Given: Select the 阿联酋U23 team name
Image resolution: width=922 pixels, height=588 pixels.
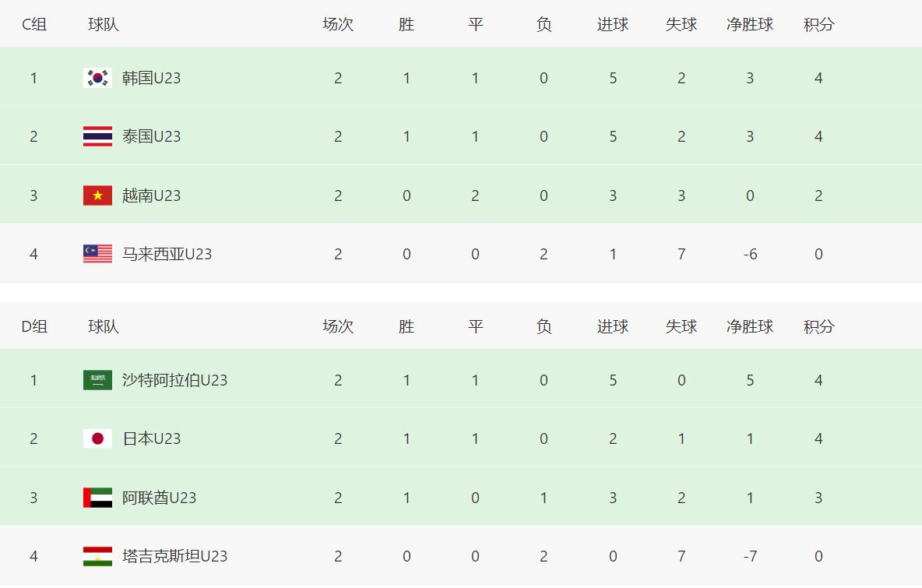Looking at the screenshot, I should [159, 498].
